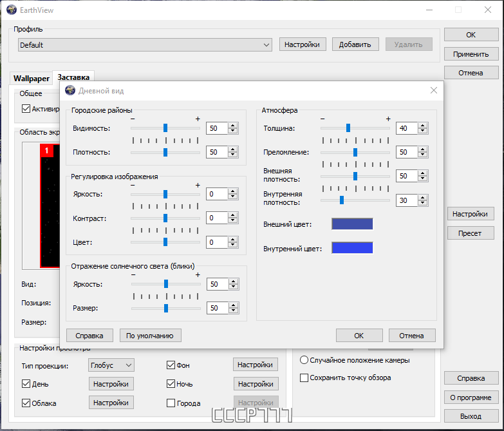Decrease Толщина value with down arrow

click(423, 131)
